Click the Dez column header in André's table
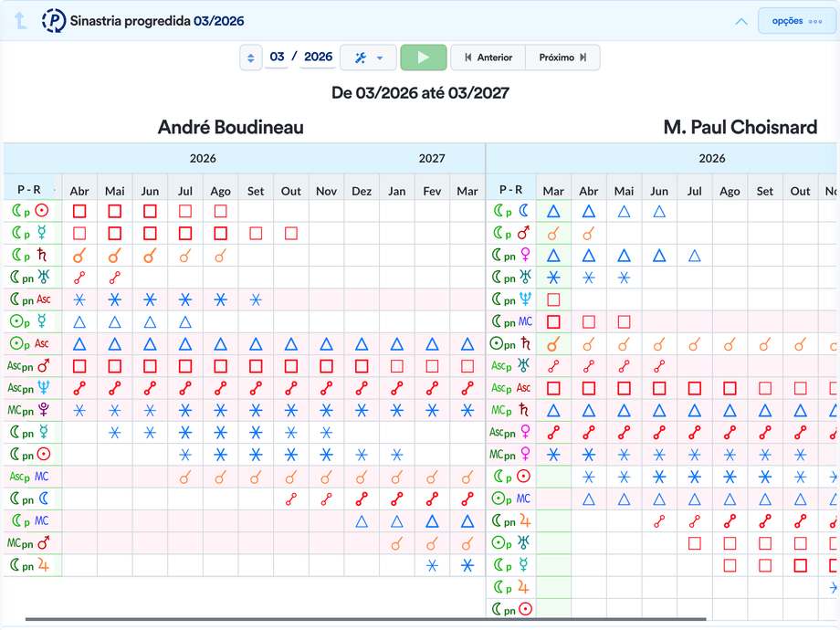Screen dimensions: 840x630 point(362,191)
